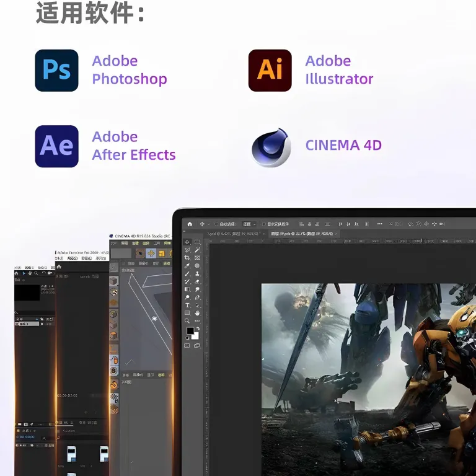Click a Premiere project clip thumbnail

click(x=72, y=454)
